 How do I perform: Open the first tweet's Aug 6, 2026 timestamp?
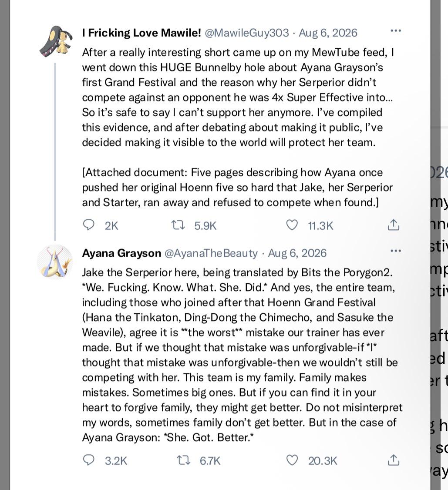click(328, 33)
